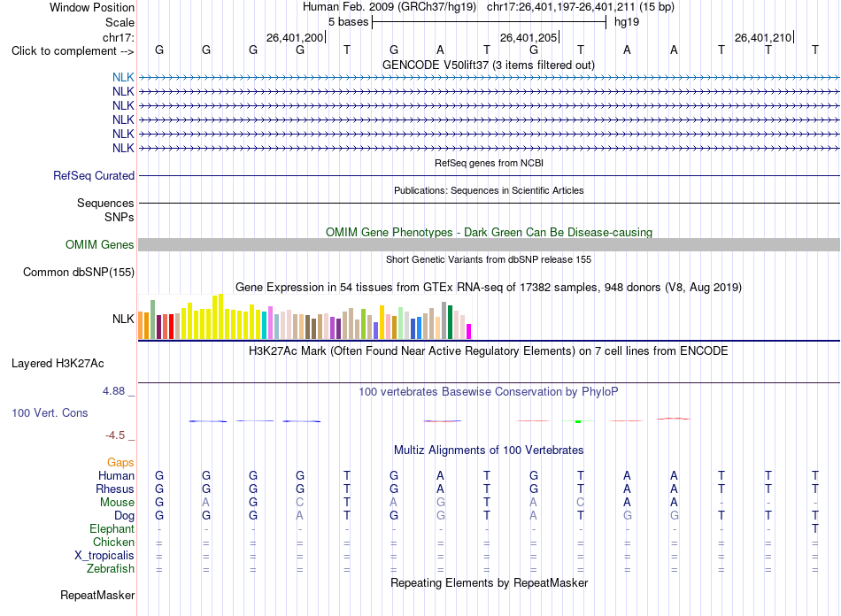This screenshot has height=616, width=841.
Task: Click the magenta bar ending the GTEx chart
Action: point(469,331)
